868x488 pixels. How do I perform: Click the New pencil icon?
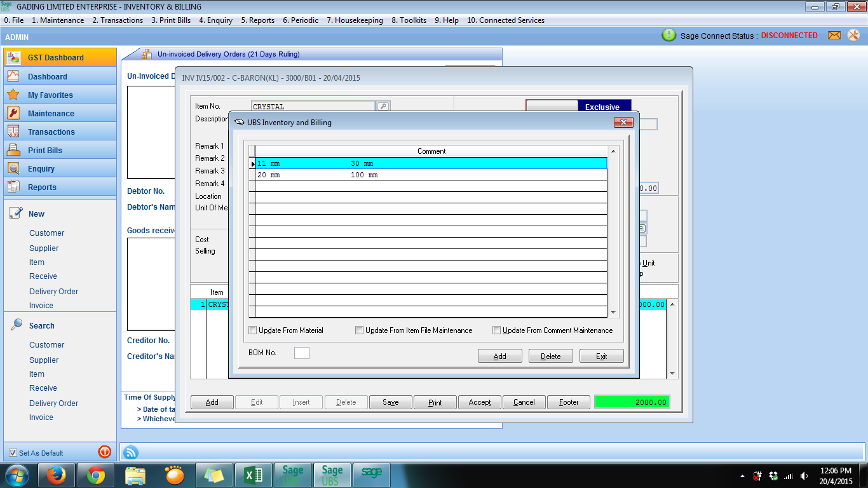[17, 213]
